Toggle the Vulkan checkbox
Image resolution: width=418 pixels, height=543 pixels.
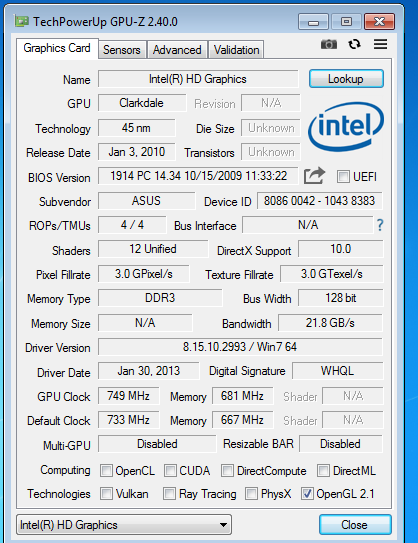point(106,493)
